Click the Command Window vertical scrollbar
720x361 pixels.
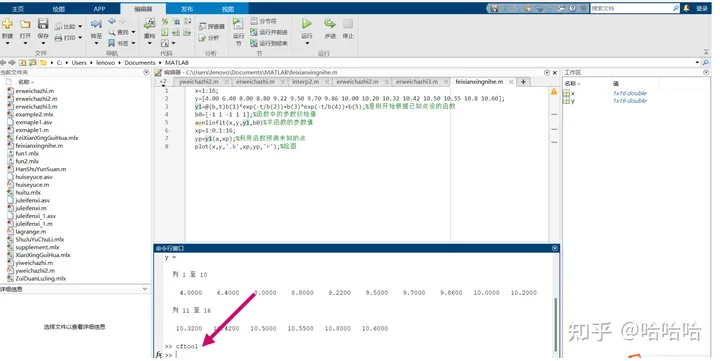click(x=557, y=324)
